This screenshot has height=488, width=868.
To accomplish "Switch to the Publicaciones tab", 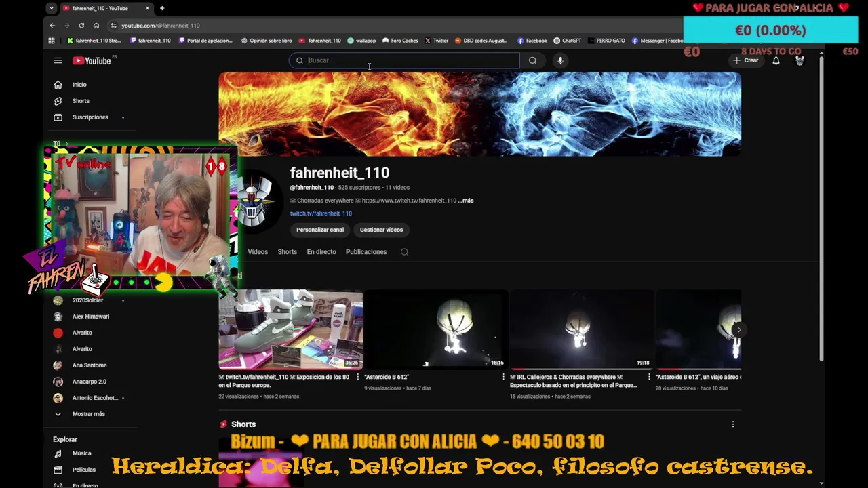I will [x=366, y=252].
